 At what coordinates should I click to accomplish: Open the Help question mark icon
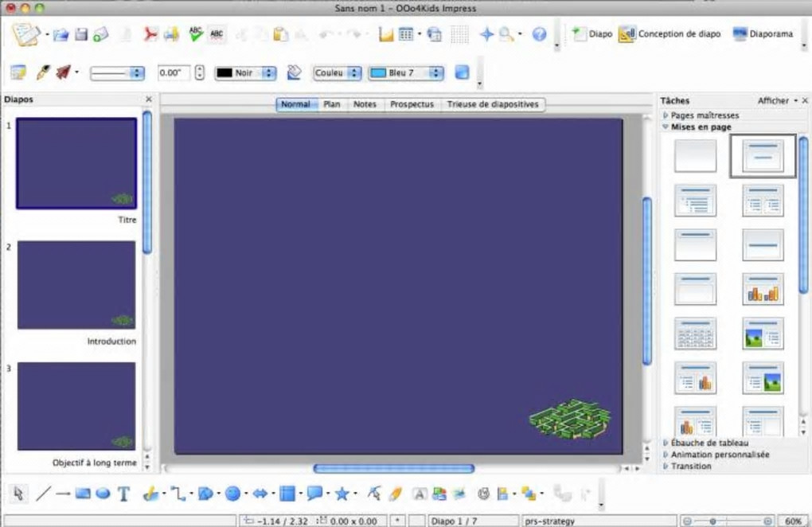pyautogui.click(x=539, y=34)
